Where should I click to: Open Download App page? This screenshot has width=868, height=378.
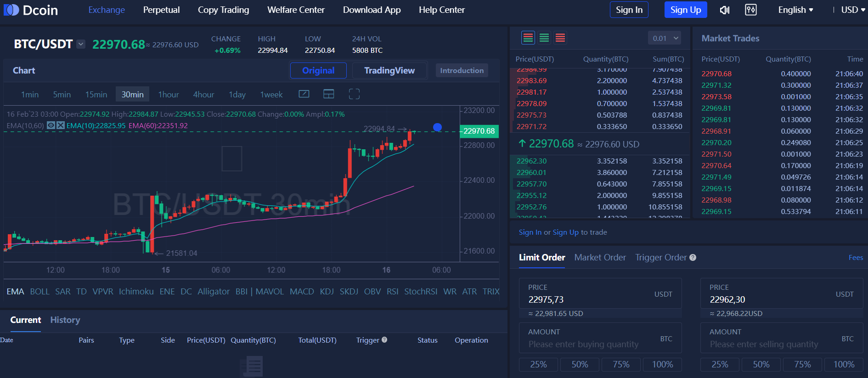point(372,10)
